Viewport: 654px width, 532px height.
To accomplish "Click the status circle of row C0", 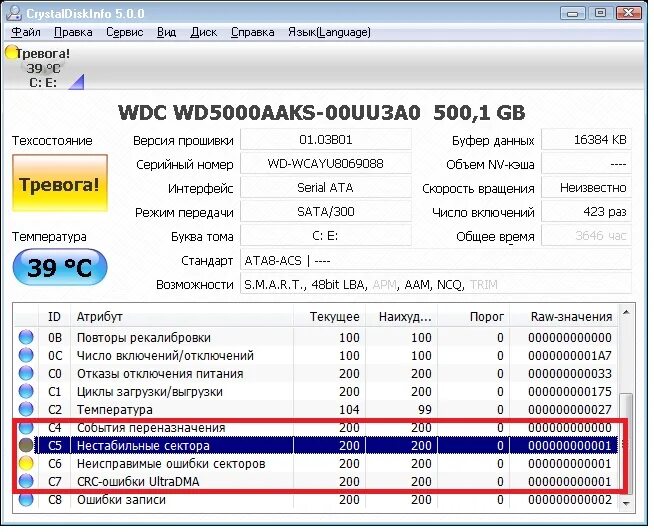I will pos(26,373).
